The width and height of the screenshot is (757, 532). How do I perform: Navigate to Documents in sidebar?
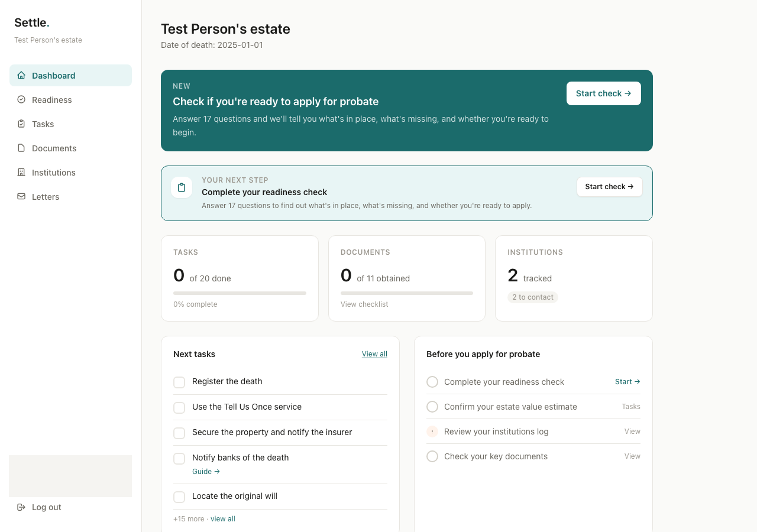coord(70,148)
